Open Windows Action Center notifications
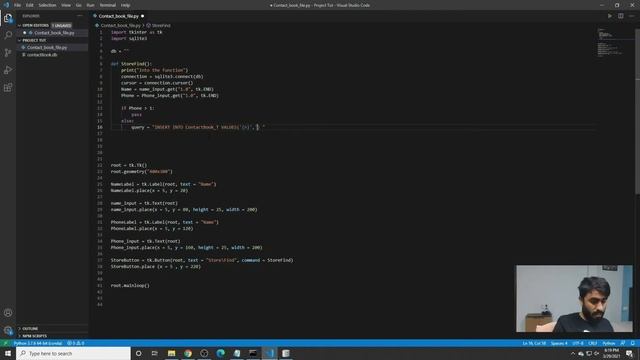The image size is (640, 360). 630,353
